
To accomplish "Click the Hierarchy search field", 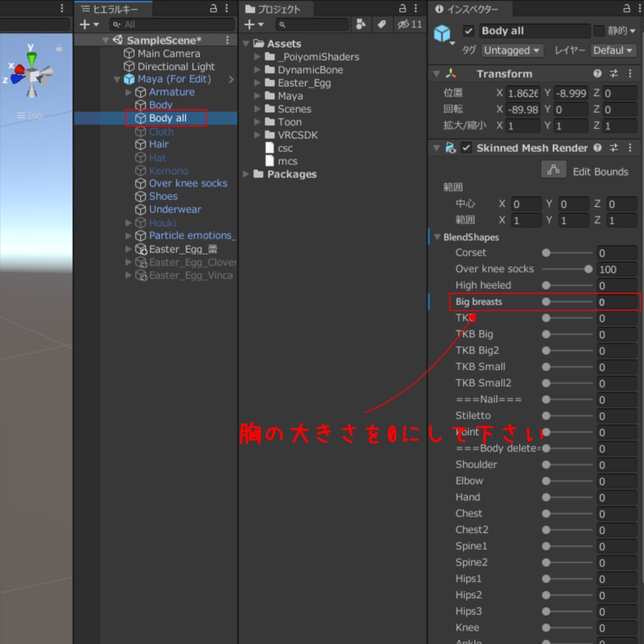I will 172,25.
